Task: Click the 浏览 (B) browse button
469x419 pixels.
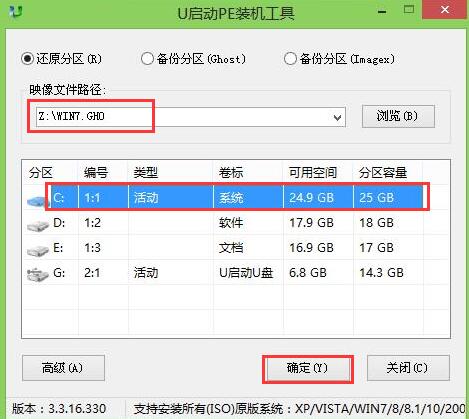Action: pos(398,116)
